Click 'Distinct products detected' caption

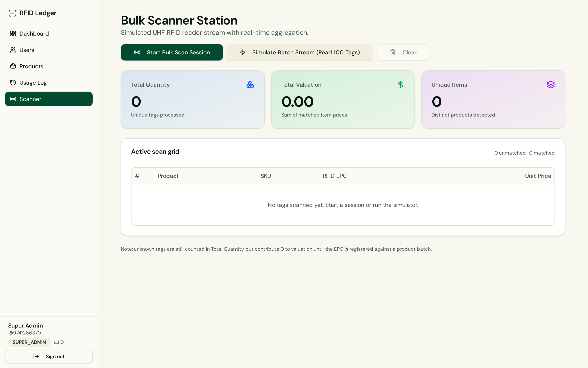[x=463, y=115]
